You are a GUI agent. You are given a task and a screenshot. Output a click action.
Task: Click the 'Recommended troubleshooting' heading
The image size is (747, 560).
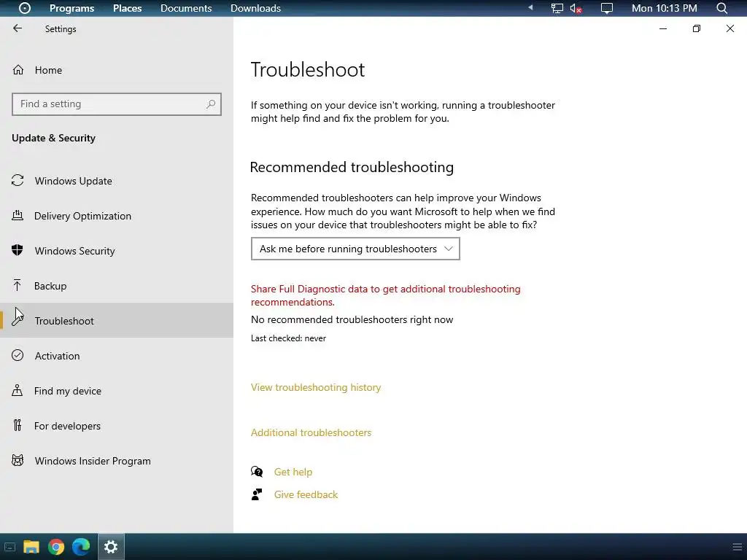pyautogui.click(x=352, y=167)
